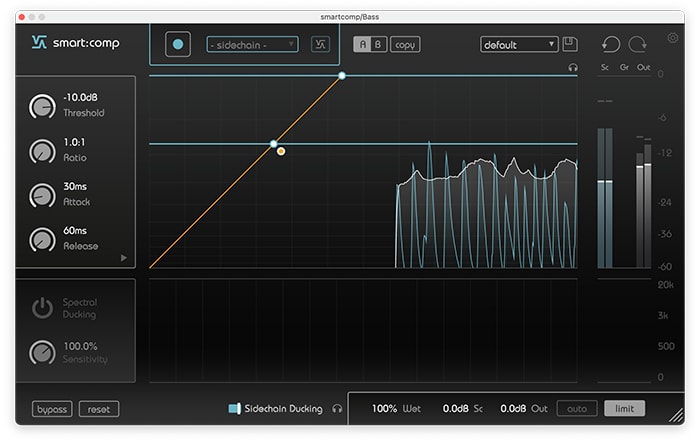Click the Release knob

tap(42, 240)
